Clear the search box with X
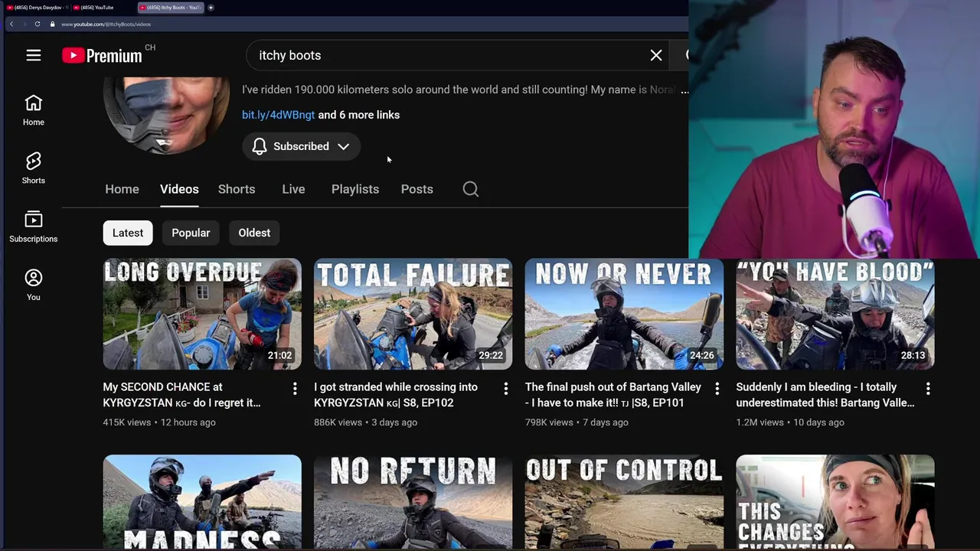 pos(656,55)
